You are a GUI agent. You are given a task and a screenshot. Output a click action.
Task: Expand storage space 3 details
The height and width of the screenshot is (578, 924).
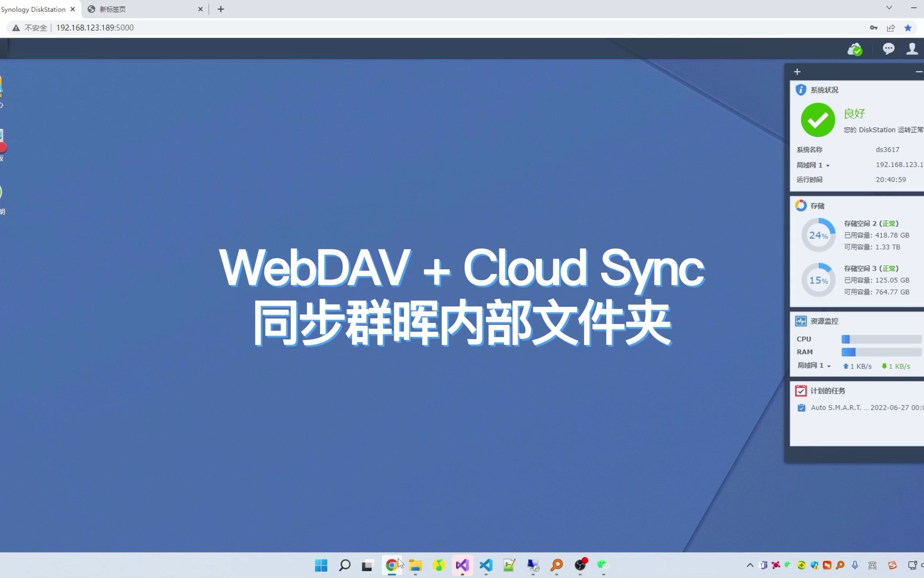click(x=858, y=280)
